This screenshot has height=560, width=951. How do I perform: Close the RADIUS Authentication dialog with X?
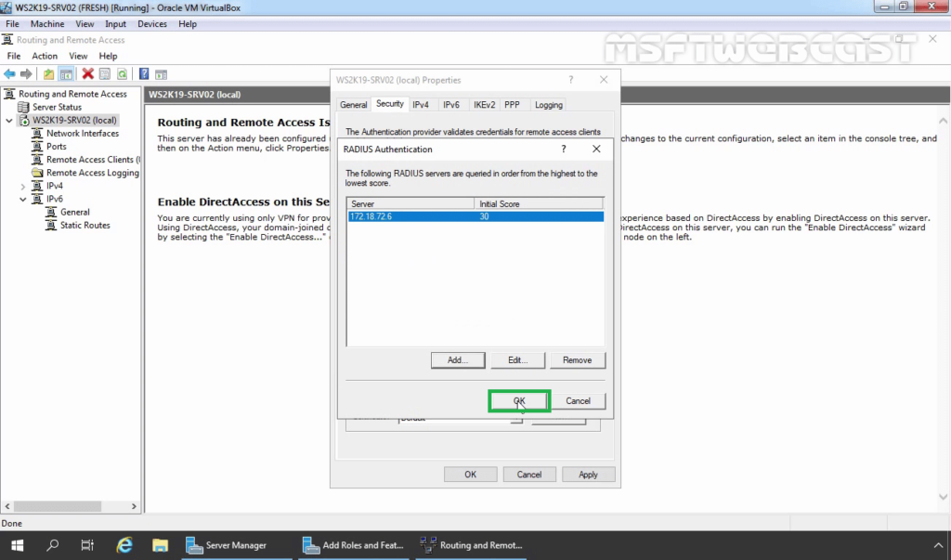click(x=596, y=149)
